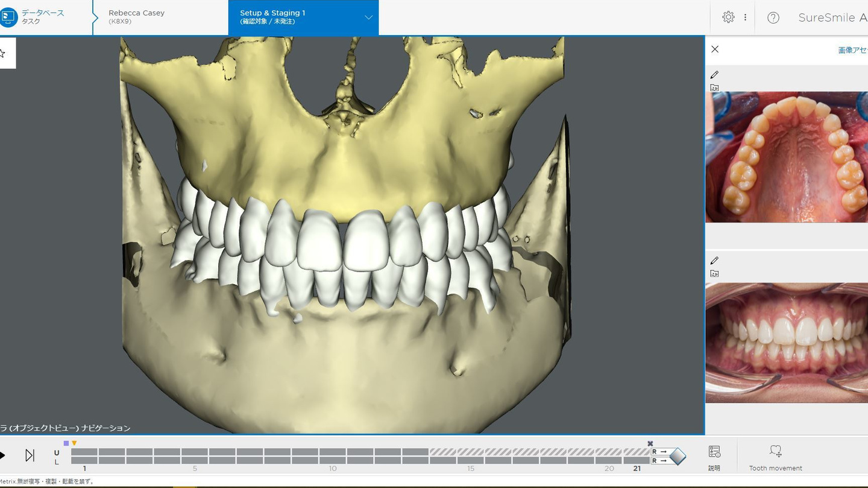This screenshot has height=488, width=868.
Task: Skip to next staging step
Action: [30, 455]
